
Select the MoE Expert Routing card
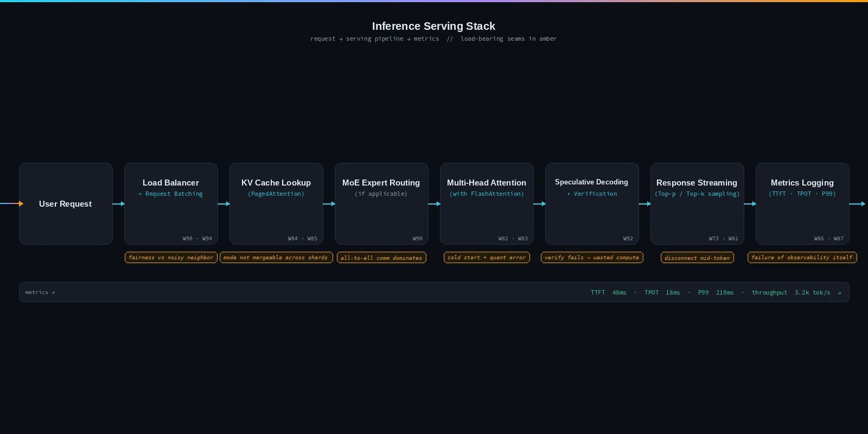click(381, 203)
